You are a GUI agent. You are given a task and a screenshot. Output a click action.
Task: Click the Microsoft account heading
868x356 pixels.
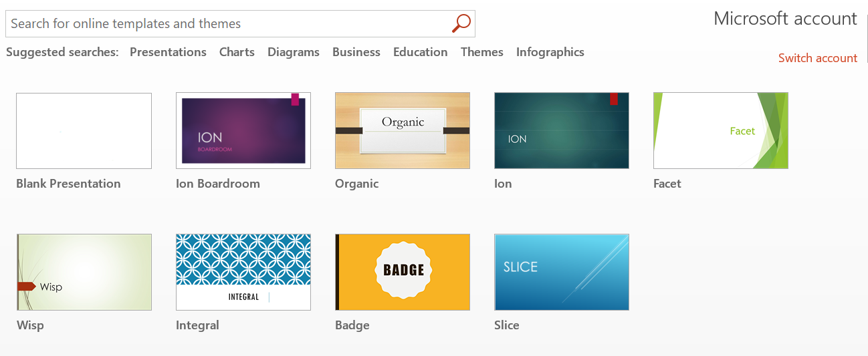pyautogui.click(x=785, y=19)
